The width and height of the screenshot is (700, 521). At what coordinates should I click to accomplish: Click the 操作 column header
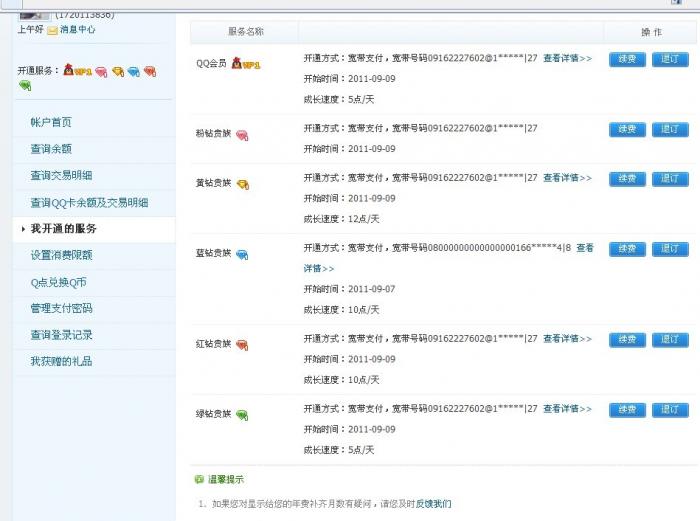click(x=651, y=32)
